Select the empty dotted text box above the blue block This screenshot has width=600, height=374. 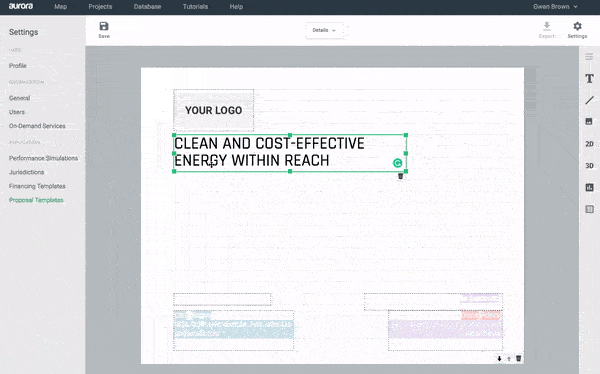click(x=222, y=299)
